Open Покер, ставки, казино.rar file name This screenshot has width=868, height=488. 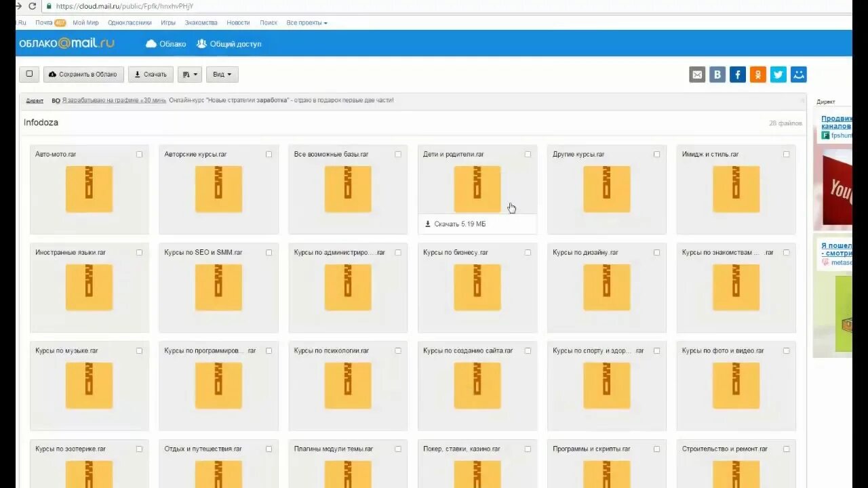[462, 449]
